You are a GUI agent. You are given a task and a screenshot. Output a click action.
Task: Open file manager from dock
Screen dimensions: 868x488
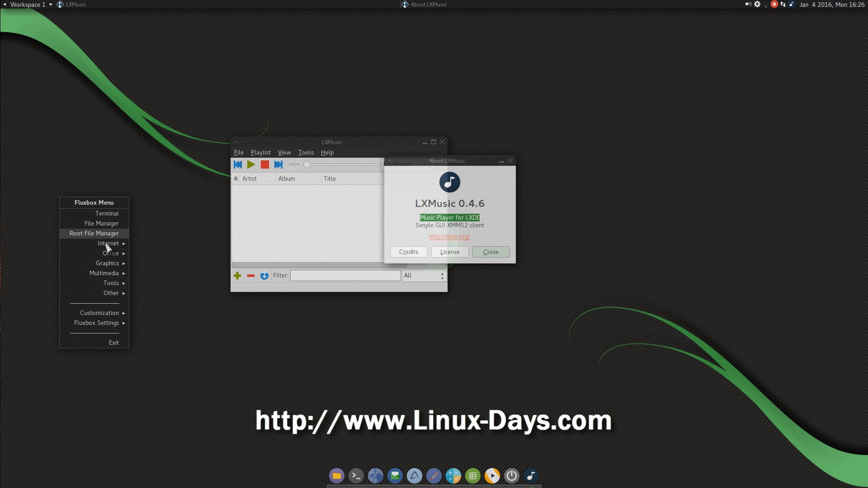click(337, 476)
